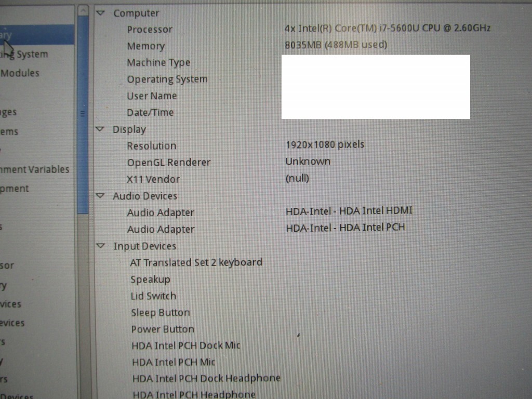Viewport: 532px width, 399px height.
Task: Collapse the Display section triangle
Action: click(x=100, y=129)
